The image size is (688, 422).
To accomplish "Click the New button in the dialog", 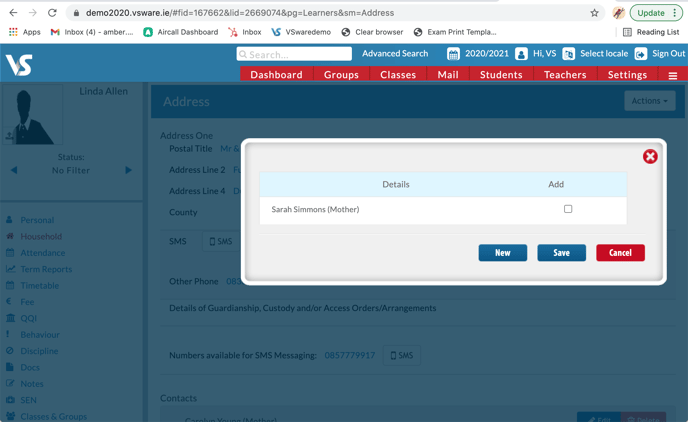I will 502,253.
